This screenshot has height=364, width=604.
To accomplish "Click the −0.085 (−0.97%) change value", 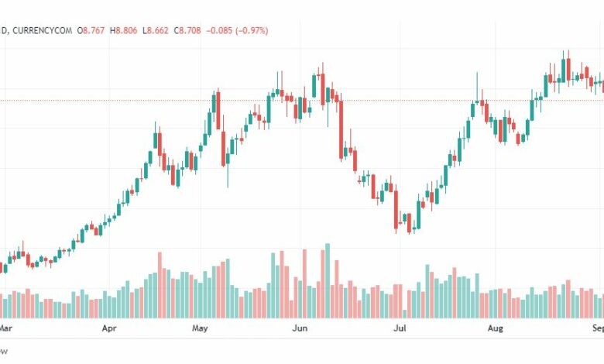I will pyautogui.click(x=237, y=30).
